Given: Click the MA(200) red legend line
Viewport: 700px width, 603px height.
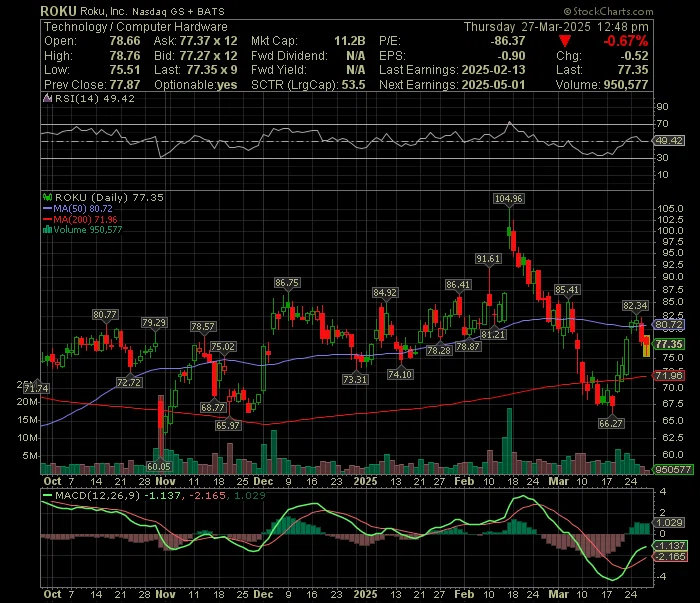Looking at the screenshot, I should click(x=47, y=220).
